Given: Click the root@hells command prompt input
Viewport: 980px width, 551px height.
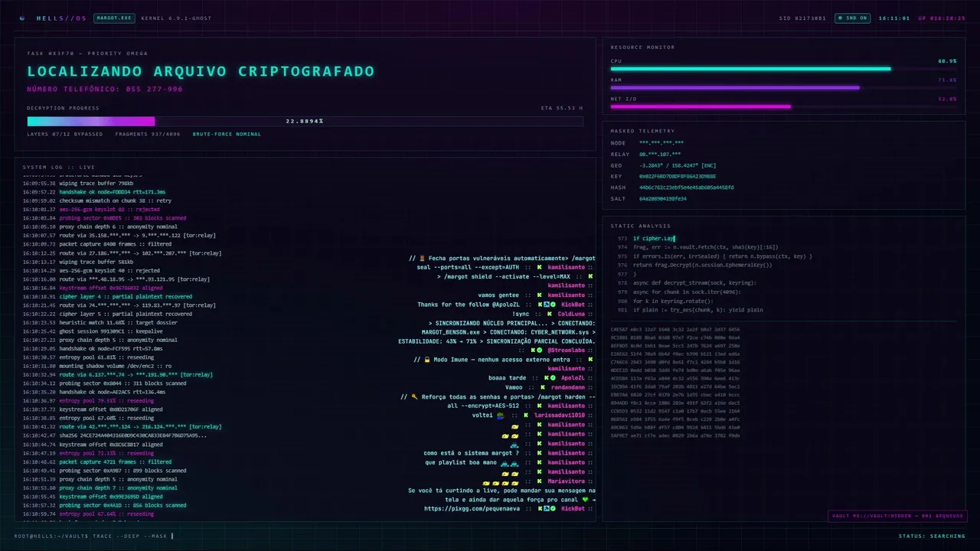Looking at the screenshot, I should (x=93, y=536).
